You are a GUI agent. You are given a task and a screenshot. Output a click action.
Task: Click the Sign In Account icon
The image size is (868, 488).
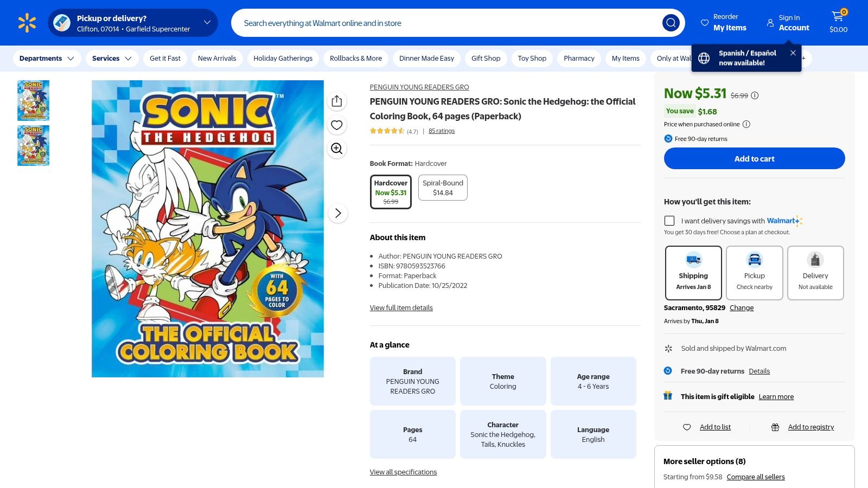[x=770, y=23]
